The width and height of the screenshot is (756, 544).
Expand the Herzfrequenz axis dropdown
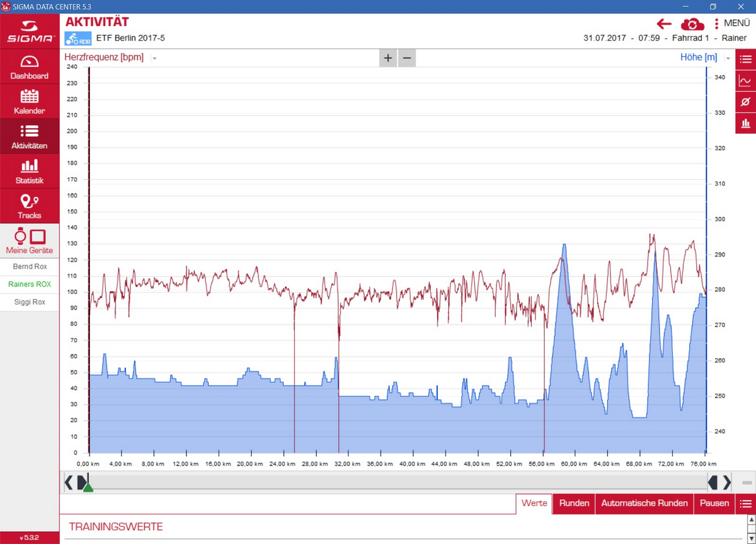154,58
